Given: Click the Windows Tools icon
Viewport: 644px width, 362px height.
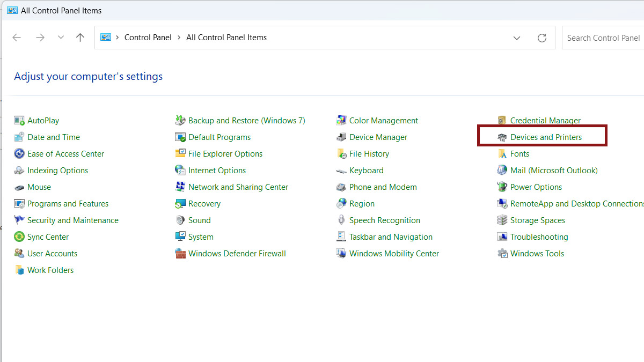Looking at the screenshot, I should [502, 254].
